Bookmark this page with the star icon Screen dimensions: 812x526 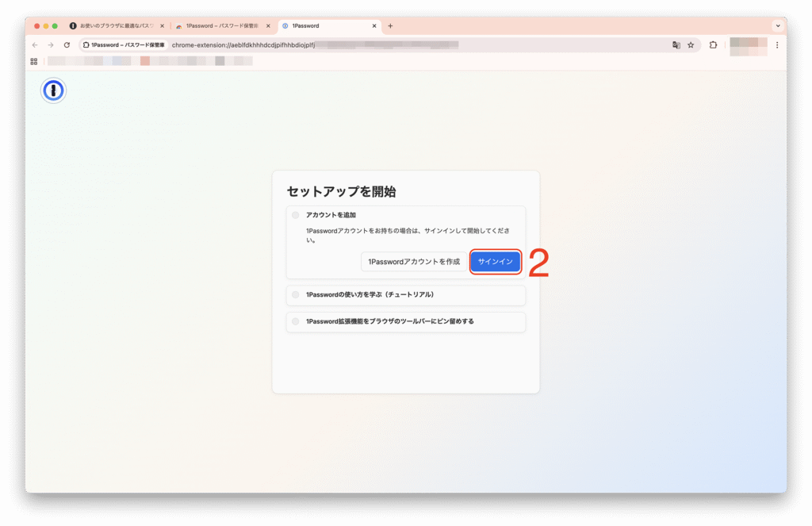click(x=691, y=45)
